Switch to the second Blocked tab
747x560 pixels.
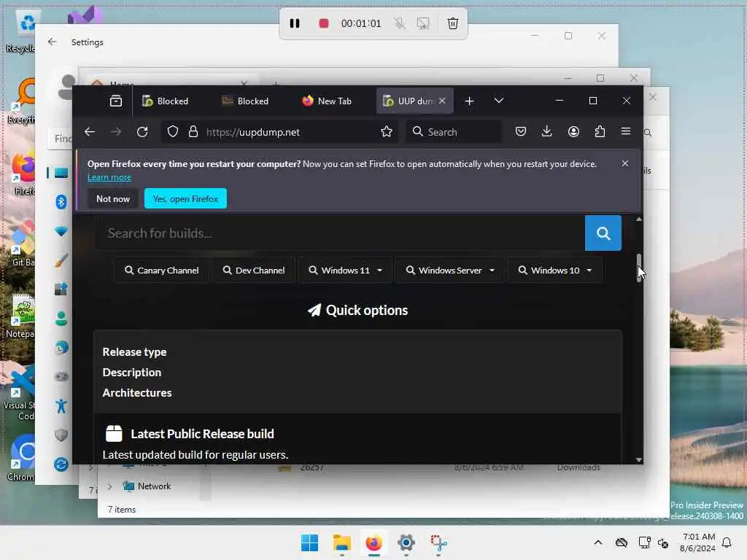click(x=246, y=101)
